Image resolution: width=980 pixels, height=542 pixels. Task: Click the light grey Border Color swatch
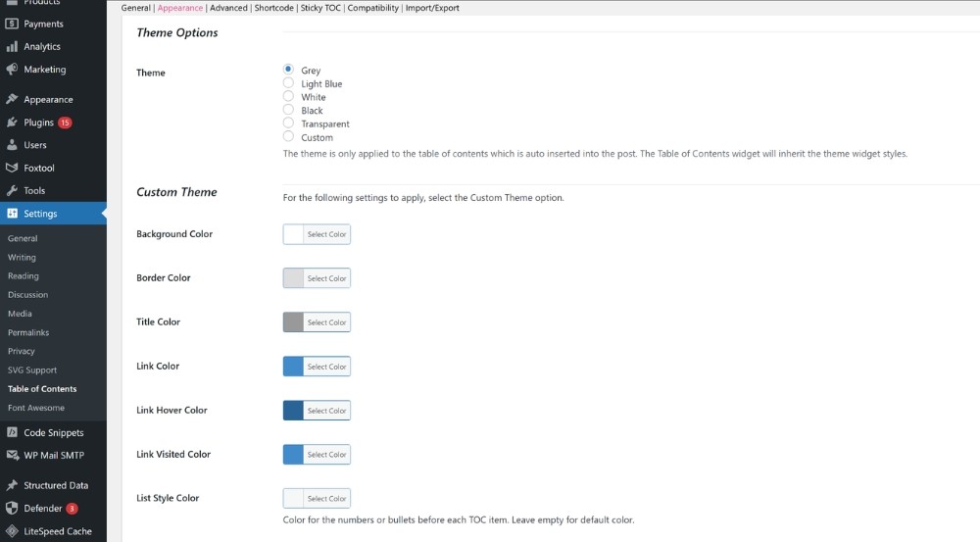[x=293, y=278]
